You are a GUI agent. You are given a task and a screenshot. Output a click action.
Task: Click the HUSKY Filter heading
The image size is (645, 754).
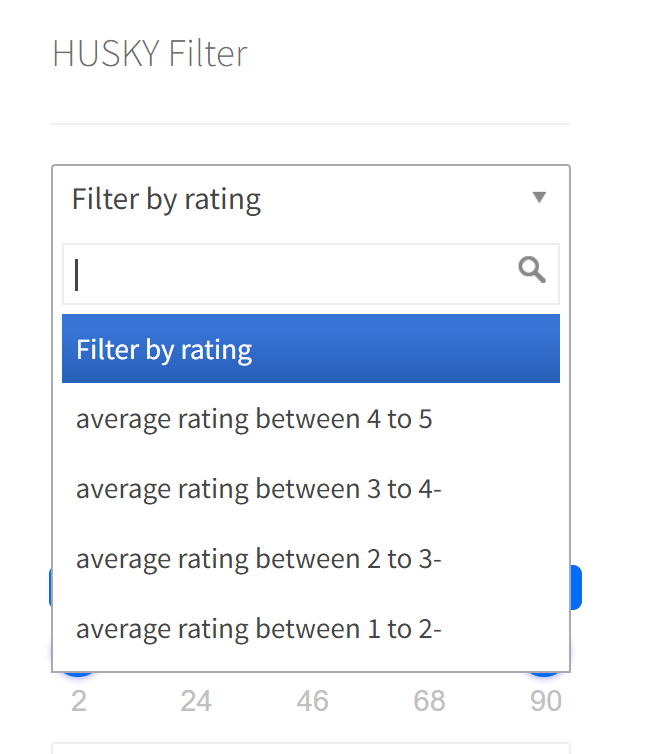point(150,53)
